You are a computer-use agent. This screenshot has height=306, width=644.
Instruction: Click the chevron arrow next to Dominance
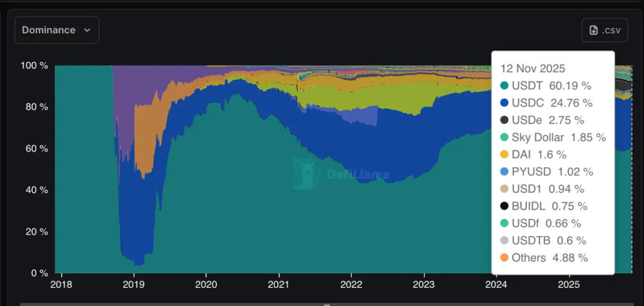[x=87, y=30]
